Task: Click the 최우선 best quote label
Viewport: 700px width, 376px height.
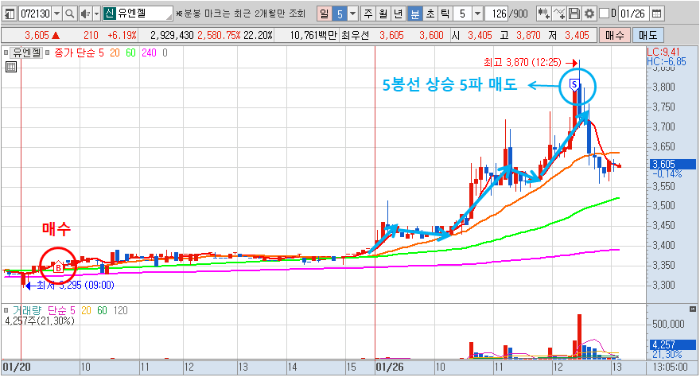Action: pyautogui.click(x=355, y=35)
